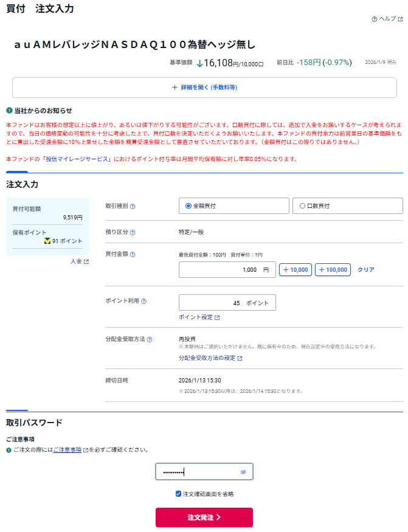The width and height of the screenshot is (408, 532).
Task: Click the help icon next to 取引種別
Action: (x=133, y=206)
